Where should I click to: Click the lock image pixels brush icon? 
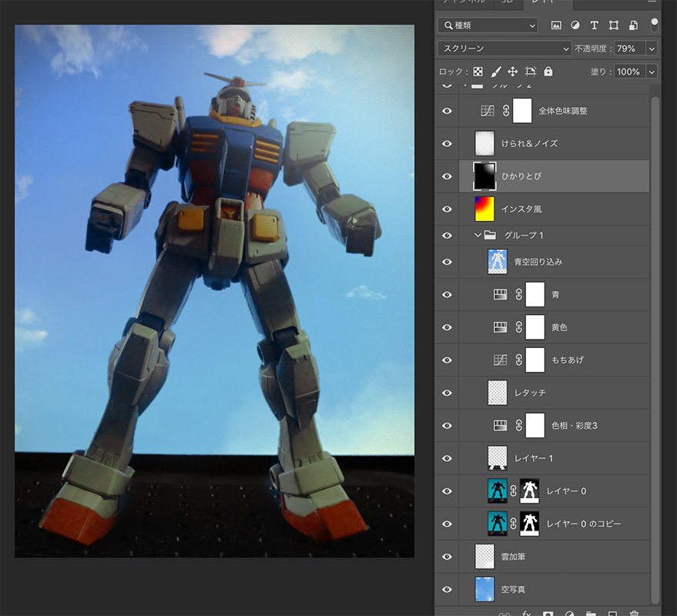[x=496, y=72]
